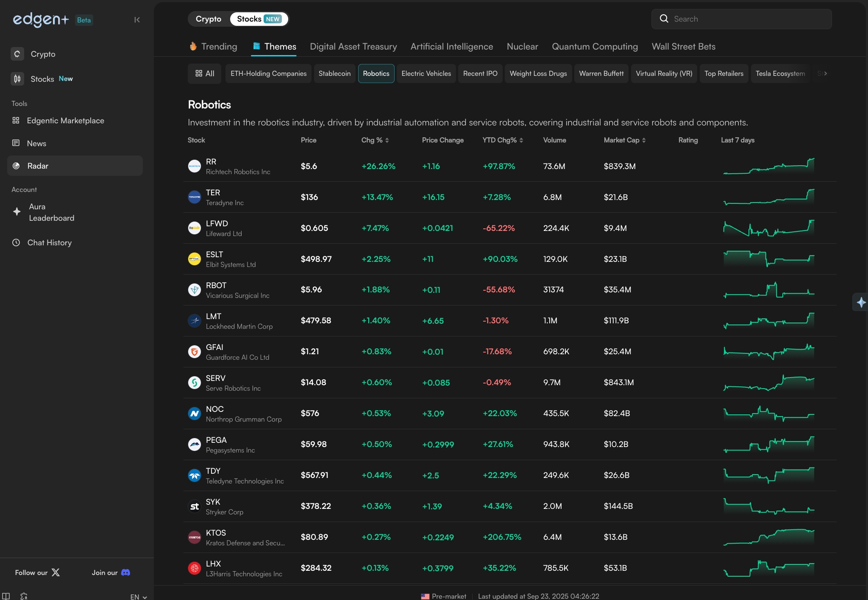Click bottom-left layout panel icon
This screenshot has height=600, width=868.
6,596
